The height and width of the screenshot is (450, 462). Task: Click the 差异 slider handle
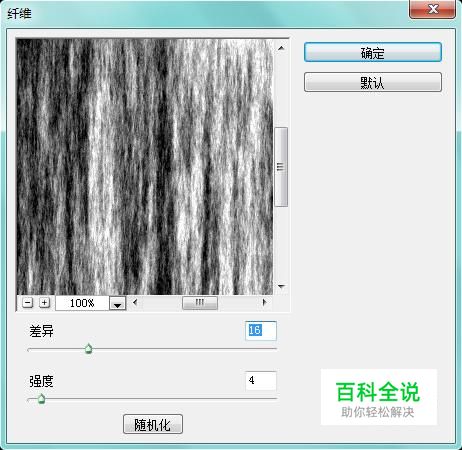(88, 349)
